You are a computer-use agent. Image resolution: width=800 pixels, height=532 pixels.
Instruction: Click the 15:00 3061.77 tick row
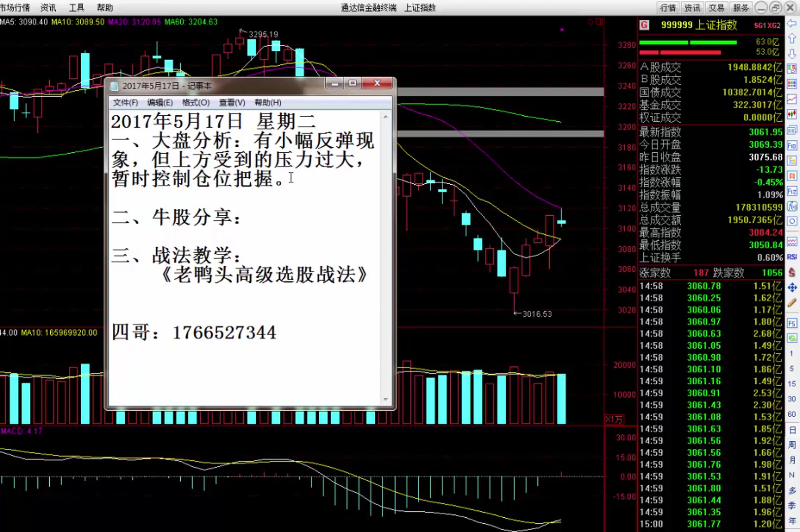coord(710,524)
